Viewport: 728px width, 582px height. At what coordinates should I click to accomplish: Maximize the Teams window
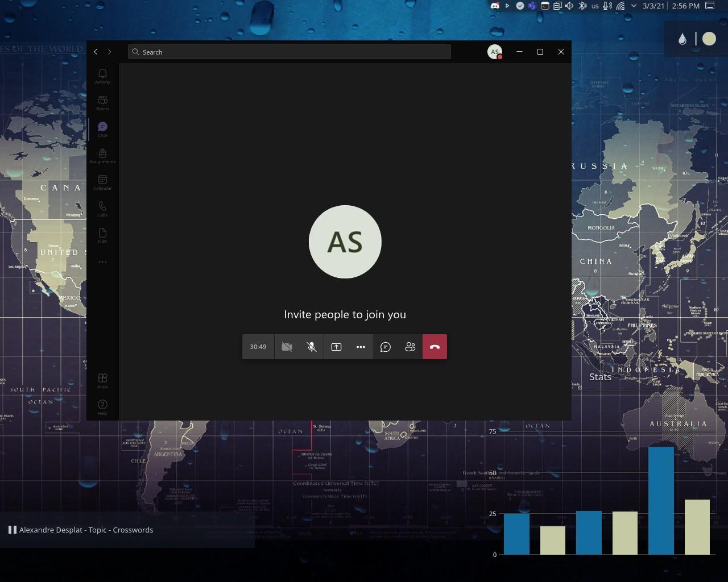tap(540, 52)
